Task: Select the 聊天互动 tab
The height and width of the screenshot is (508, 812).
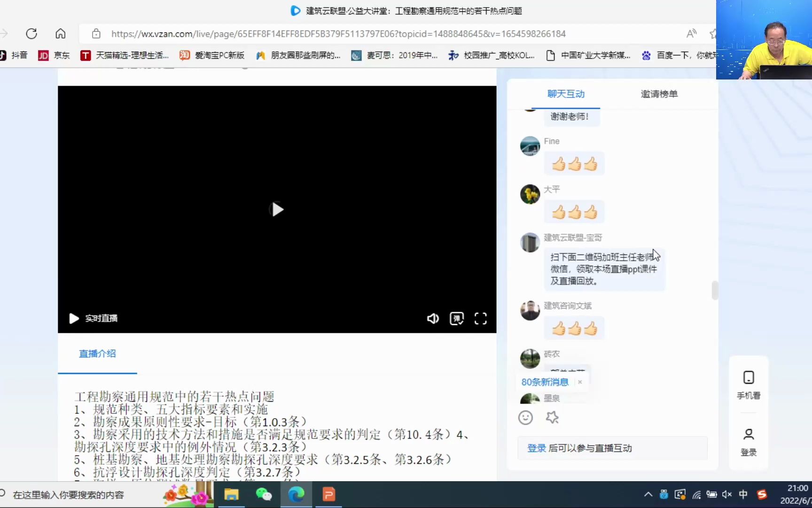Action: coord(566,94)
